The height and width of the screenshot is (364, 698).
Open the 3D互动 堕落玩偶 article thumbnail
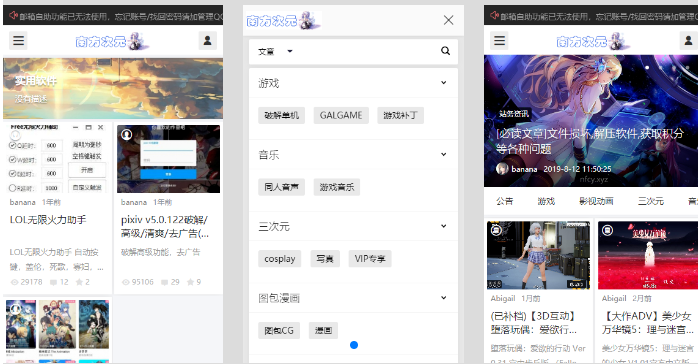(x=538, y=255)
